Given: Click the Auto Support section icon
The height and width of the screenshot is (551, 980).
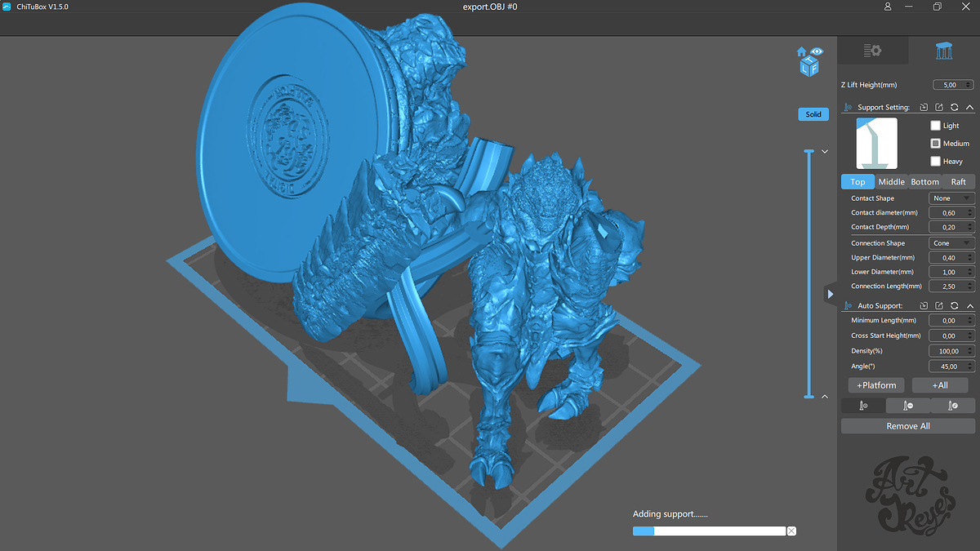Looking at the screenshot, I should tap(849, 305).
